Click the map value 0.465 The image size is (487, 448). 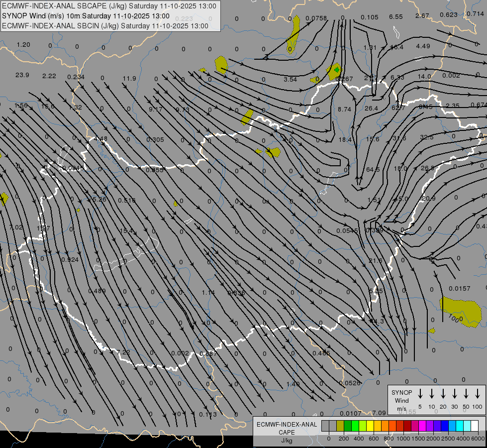[x=321, y=353]
